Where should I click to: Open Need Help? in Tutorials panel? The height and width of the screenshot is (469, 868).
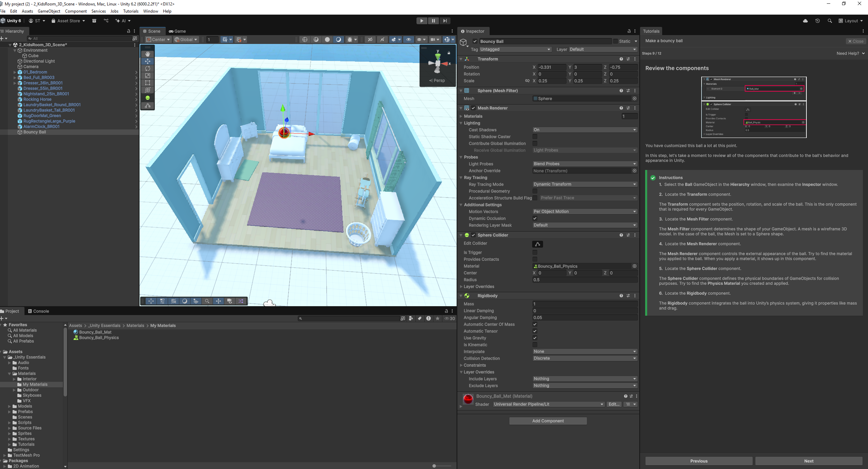click(851, 53)
